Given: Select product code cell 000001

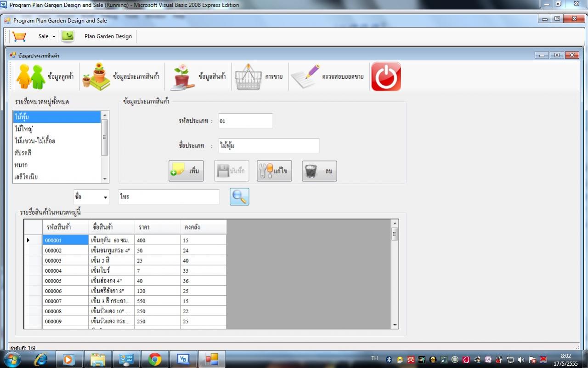Looking at the screenshot, I should 65,240.
